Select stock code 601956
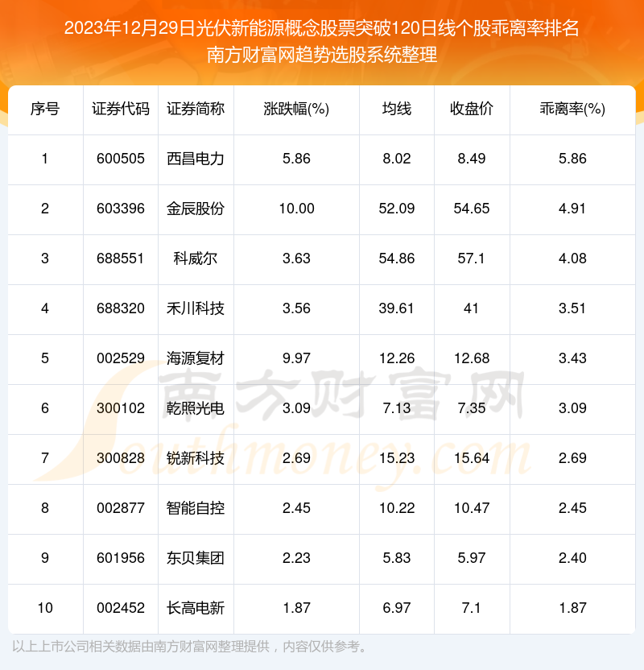The image size is (644, 670). pos(121,558)
